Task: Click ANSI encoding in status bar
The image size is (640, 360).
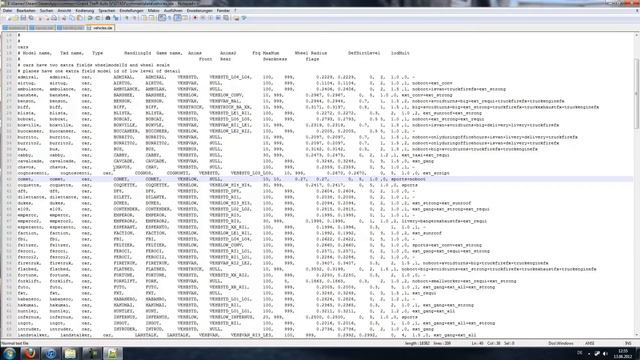Action: point(590,343)
